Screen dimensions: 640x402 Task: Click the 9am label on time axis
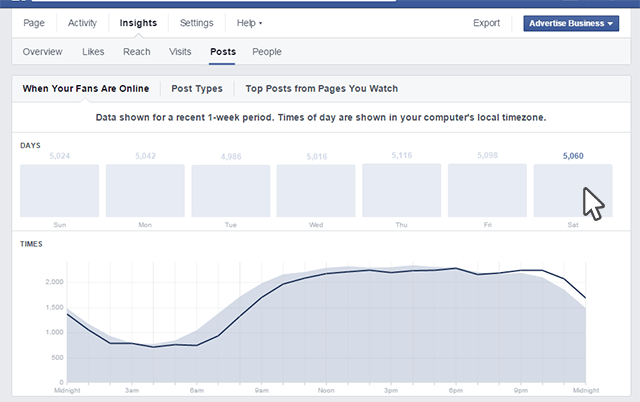tap(262, 391)
